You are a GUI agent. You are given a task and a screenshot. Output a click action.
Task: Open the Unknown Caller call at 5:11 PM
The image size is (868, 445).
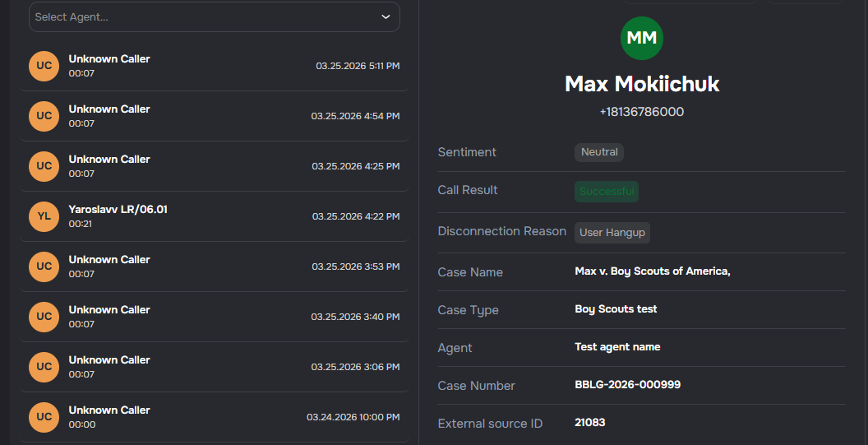[214, 66]
